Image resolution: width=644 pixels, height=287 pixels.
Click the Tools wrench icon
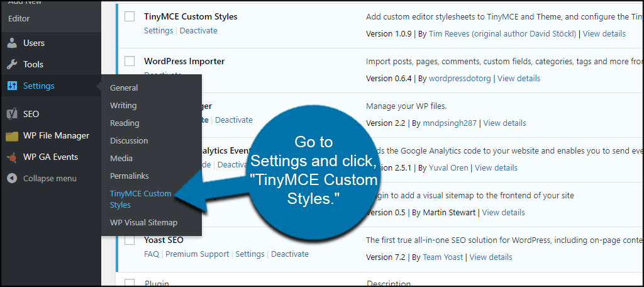tap(13, 64)
